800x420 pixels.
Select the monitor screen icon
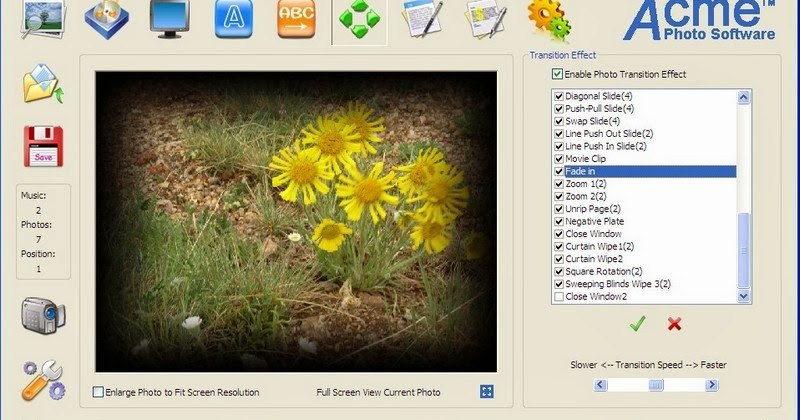[x=170, y=19]
